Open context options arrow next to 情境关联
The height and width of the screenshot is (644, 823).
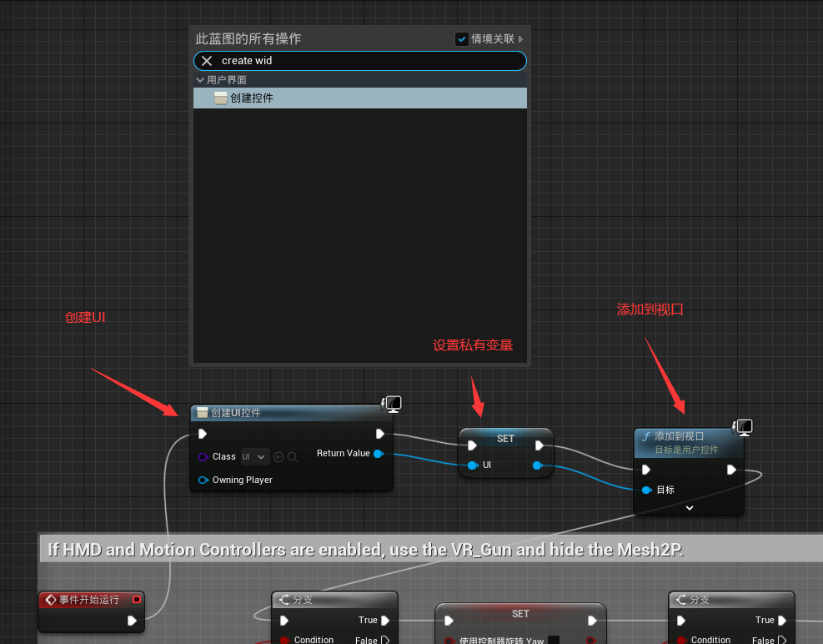521,39
